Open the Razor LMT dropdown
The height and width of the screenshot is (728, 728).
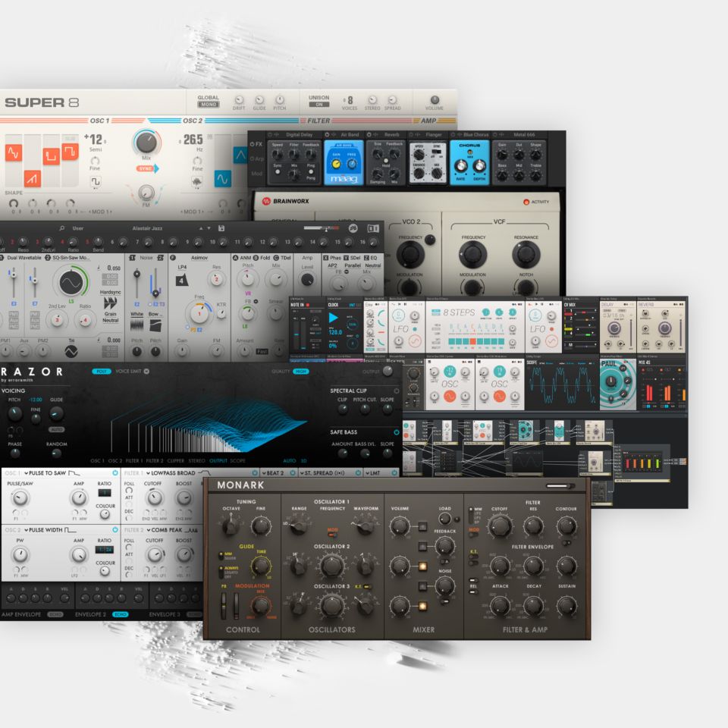372,473
